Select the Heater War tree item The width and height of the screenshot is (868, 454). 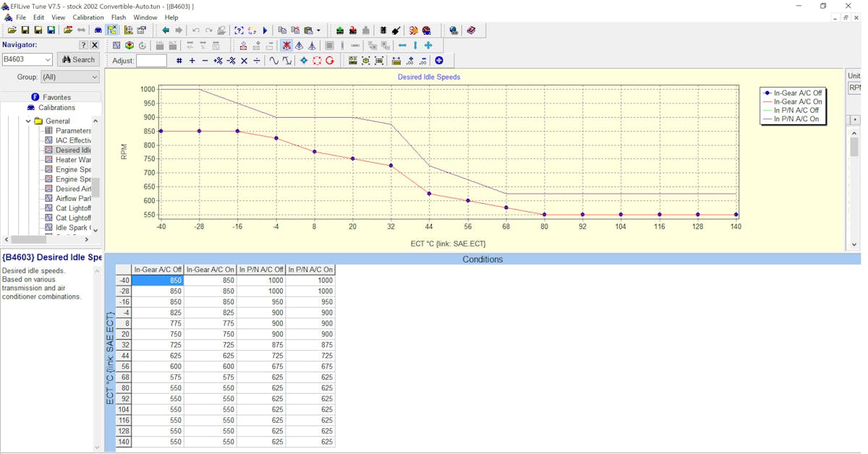(x=72, y=160)
